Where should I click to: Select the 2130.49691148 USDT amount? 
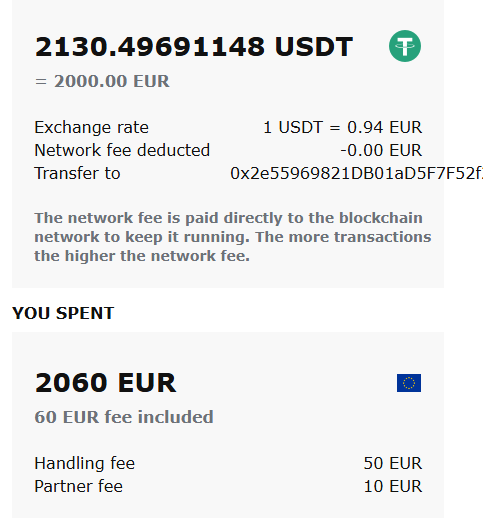coord(194,47)
